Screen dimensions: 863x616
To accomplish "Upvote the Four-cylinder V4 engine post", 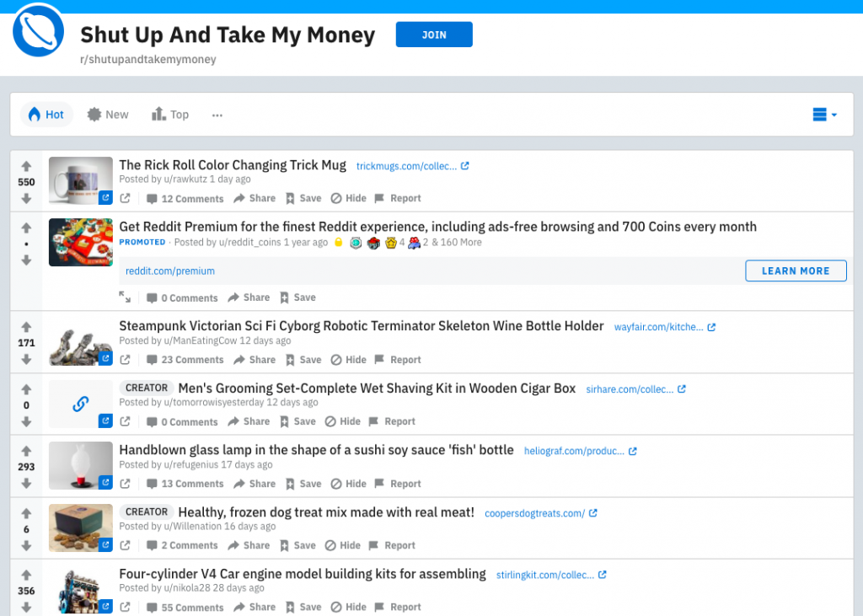I will [x=26, y=575].
